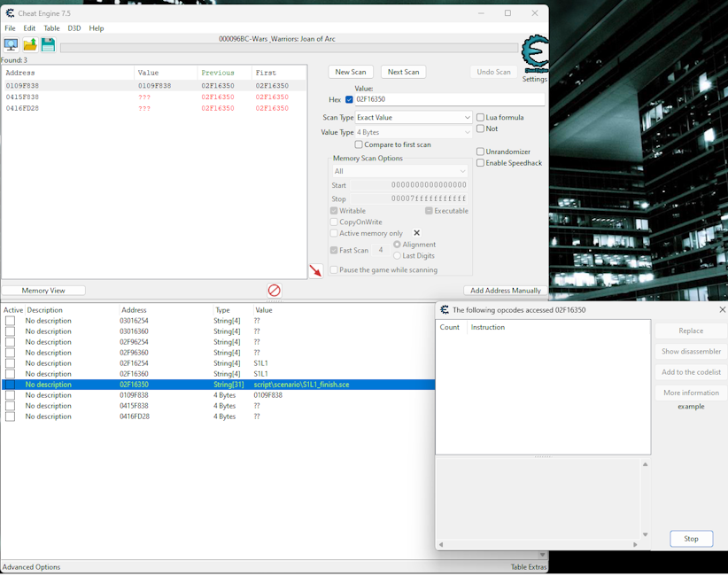
Task: Open the Table menu
Action: (51, 28)
